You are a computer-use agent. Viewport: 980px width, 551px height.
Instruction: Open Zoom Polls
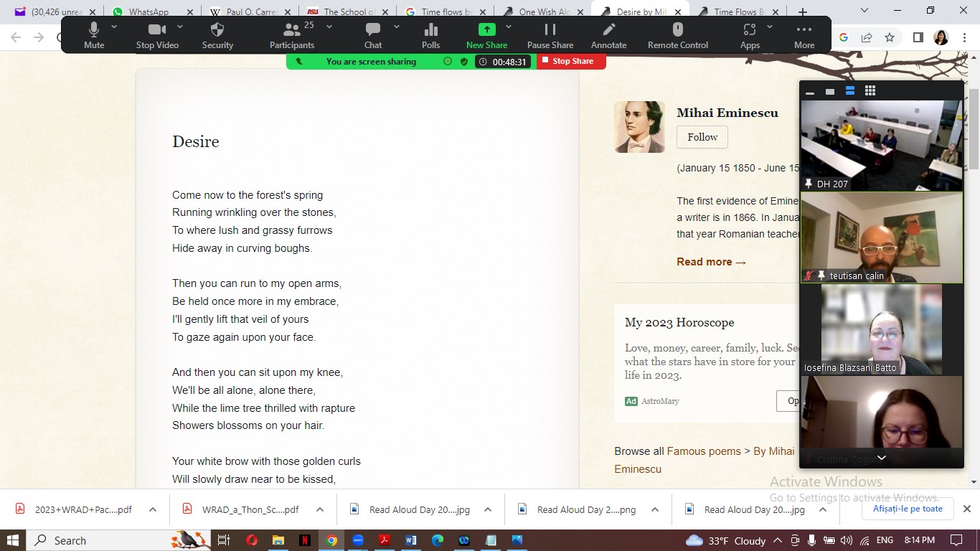pos(431,34)
